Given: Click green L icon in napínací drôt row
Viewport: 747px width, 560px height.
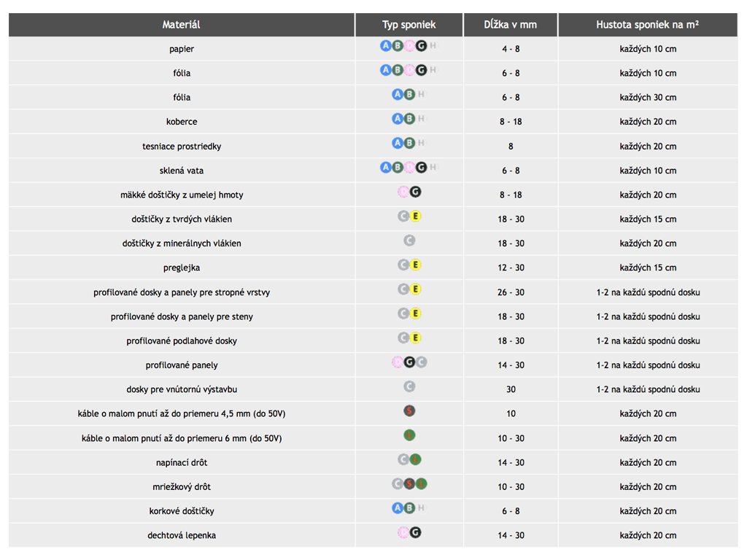Looking at the screenshot, I should coord(415,459).
